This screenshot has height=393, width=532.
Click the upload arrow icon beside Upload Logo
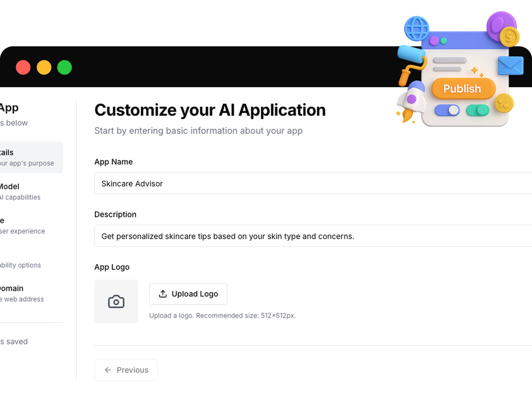tap(163, 294)
